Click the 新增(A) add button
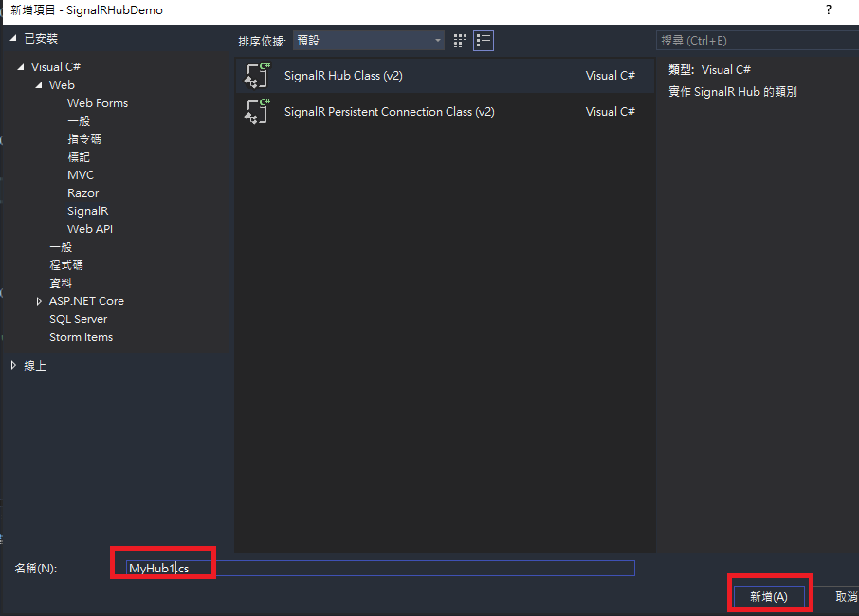 coord(769,597)
